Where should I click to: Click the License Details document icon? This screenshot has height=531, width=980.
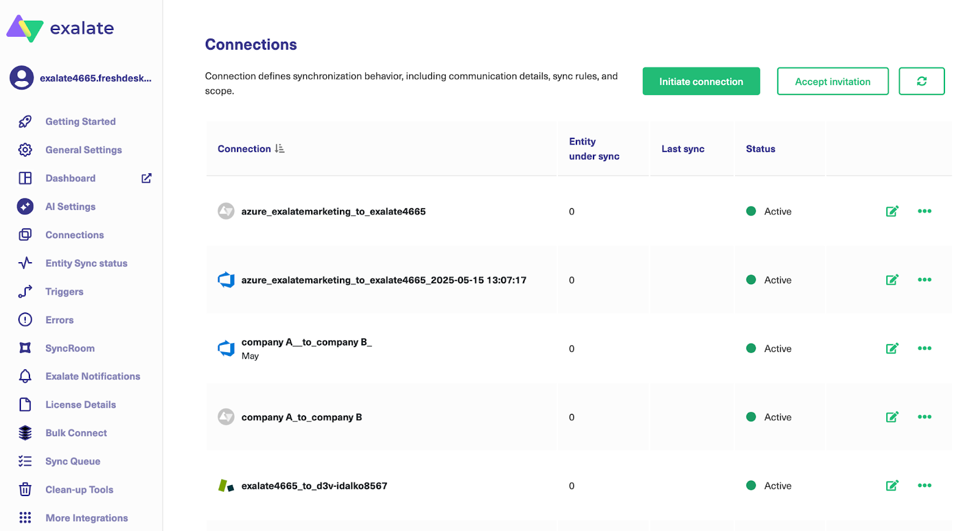tap(25, 404)
